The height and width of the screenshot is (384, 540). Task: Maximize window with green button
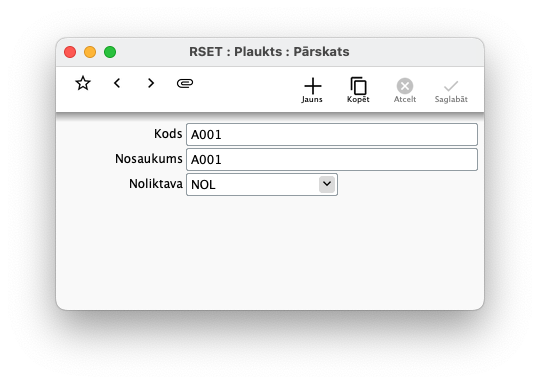pos(110,52)
